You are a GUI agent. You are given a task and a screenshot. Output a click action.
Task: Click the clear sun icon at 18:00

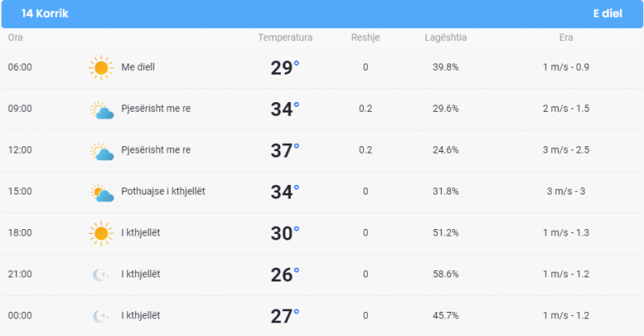pos(101,233)
